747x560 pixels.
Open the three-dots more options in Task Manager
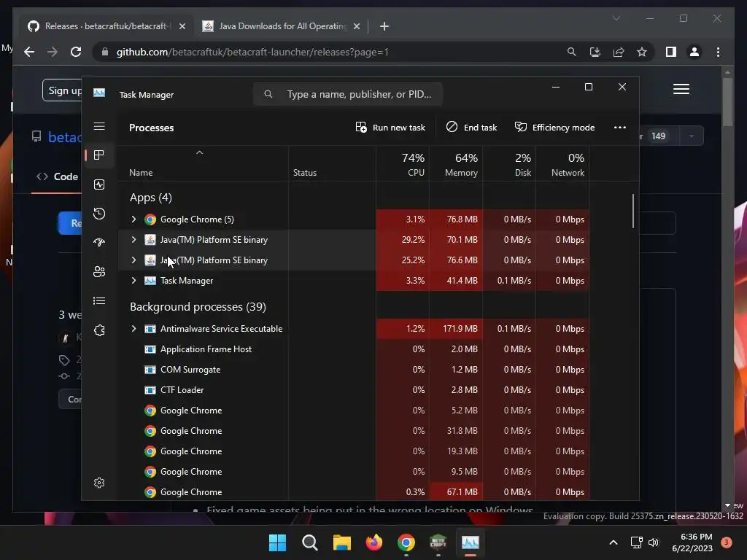point(620,127)
